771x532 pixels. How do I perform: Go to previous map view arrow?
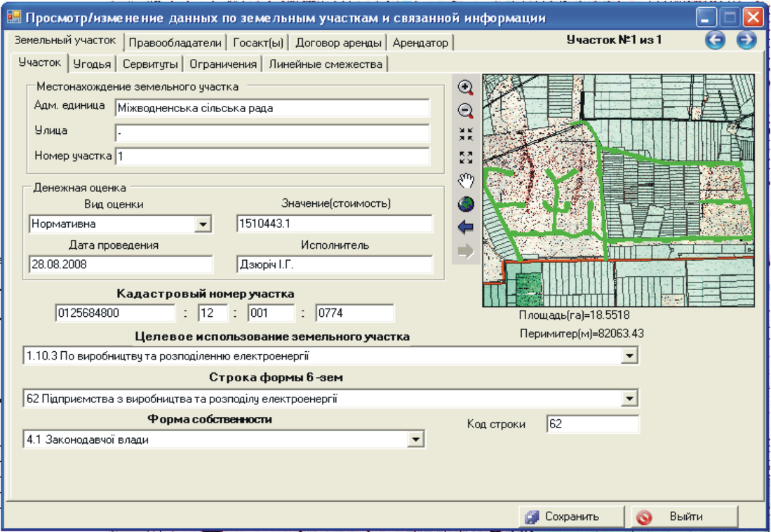(x=466, y=227)
